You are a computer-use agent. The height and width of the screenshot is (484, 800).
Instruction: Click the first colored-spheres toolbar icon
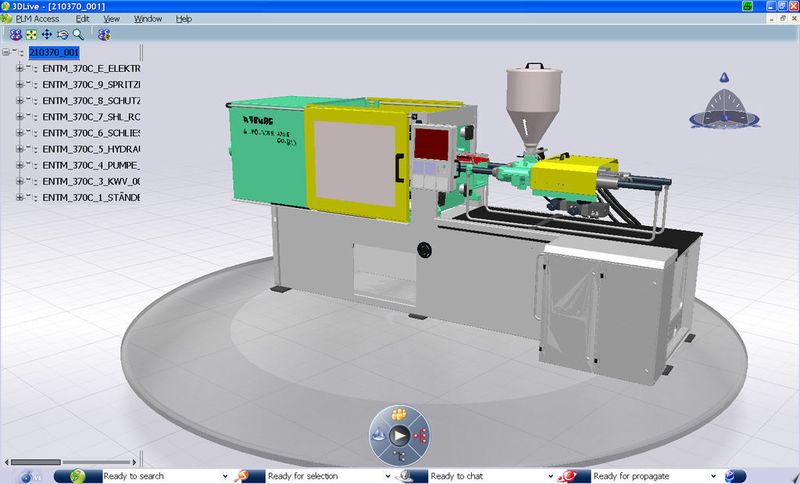16,35
